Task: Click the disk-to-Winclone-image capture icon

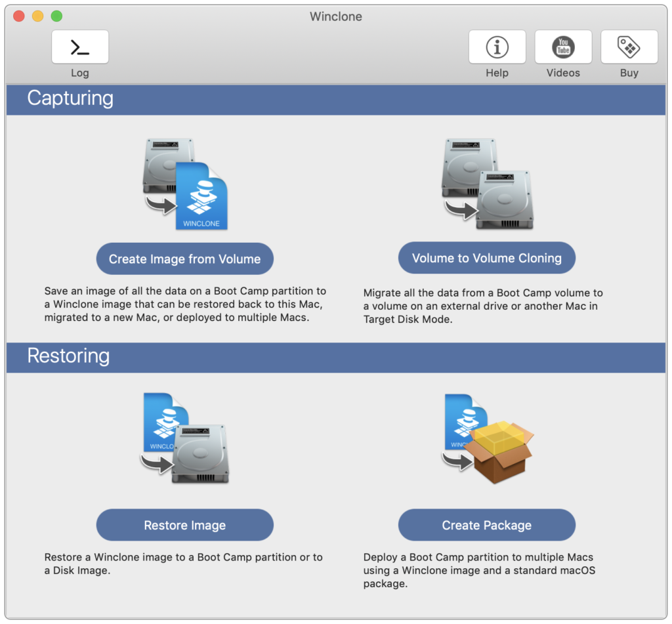Action: (185, 184)
